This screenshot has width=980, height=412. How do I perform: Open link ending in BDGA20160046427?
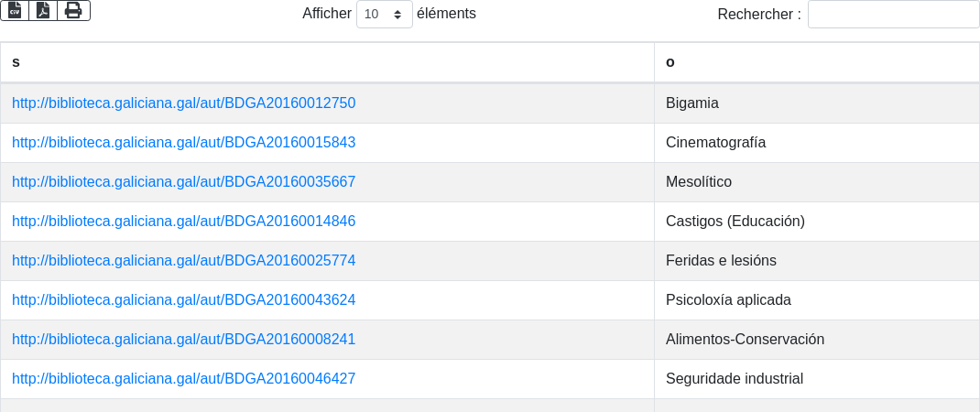click(x=183, y=379)
